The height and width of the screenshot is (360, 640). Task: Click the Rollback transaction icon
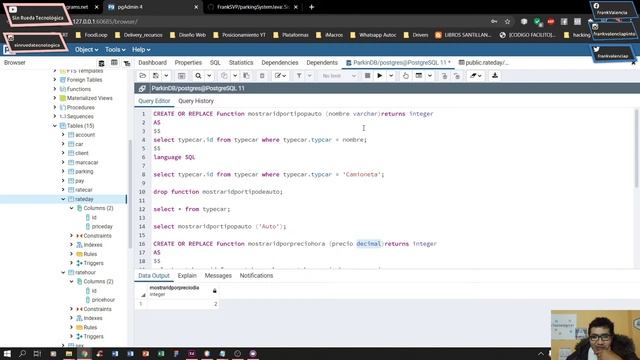tap(457, 76)
